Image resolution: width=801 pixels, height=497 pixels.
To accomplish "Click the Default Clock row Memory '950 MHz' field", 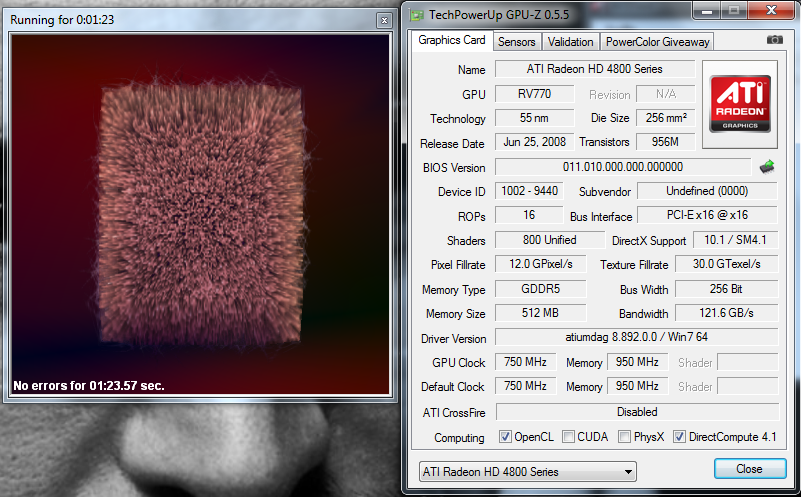I will pyautogui.click(x=637, y=386).
